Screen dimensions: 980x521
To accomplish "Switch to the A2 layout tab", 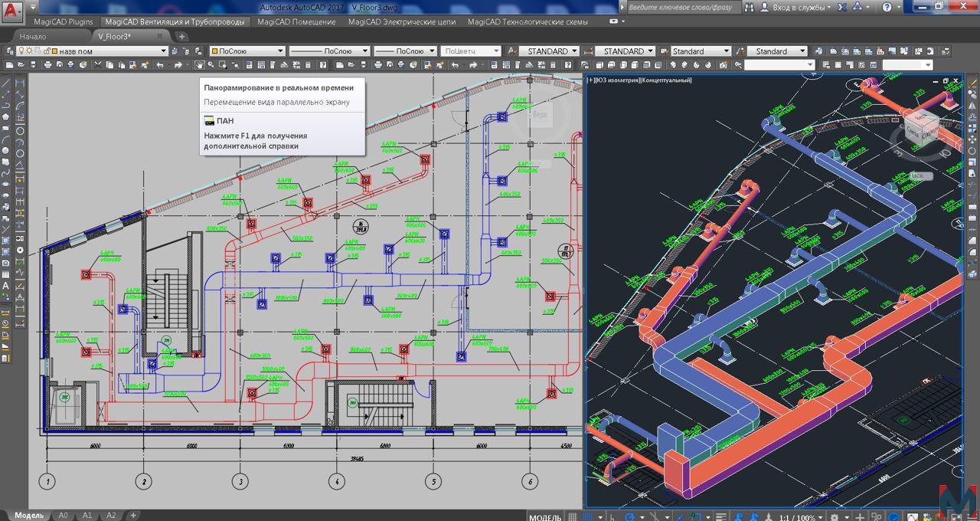I will coord(111,516).
